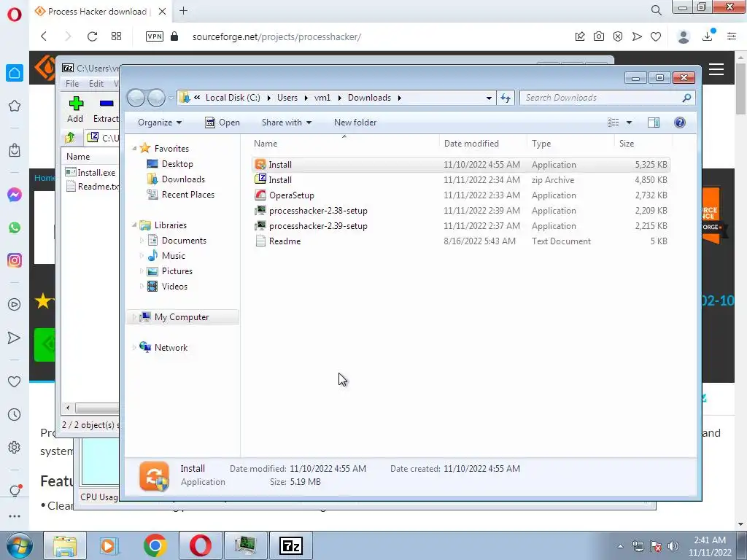Screen dimensions: 747x560
Task: Open Messenger in Opera sidebar
Action: pos(15,195)
